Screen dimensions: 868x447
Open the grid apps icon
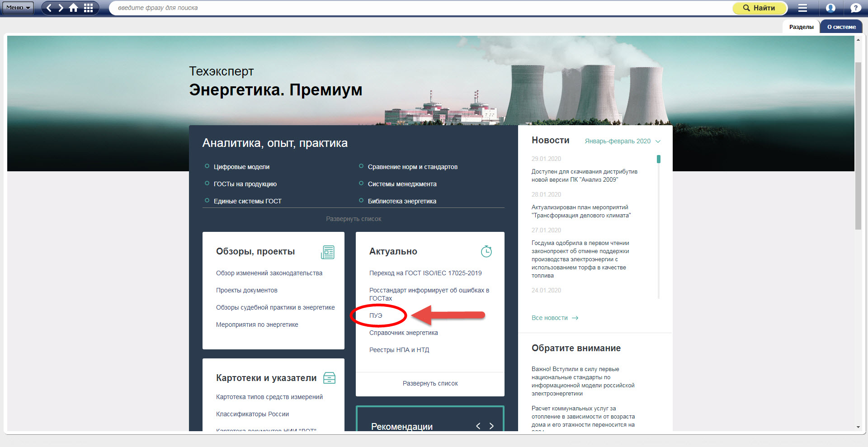click(88, 8)
